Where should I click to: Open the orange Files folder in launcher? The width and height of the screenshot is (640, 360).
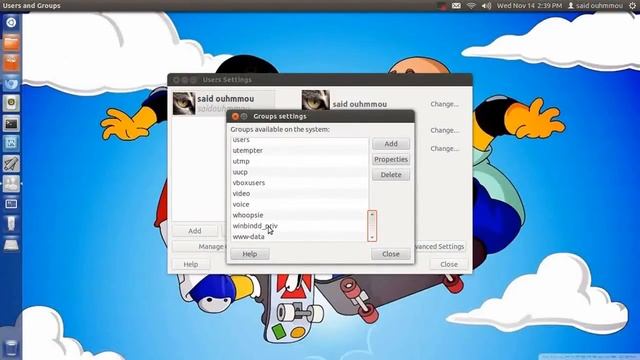coord(11,43)
